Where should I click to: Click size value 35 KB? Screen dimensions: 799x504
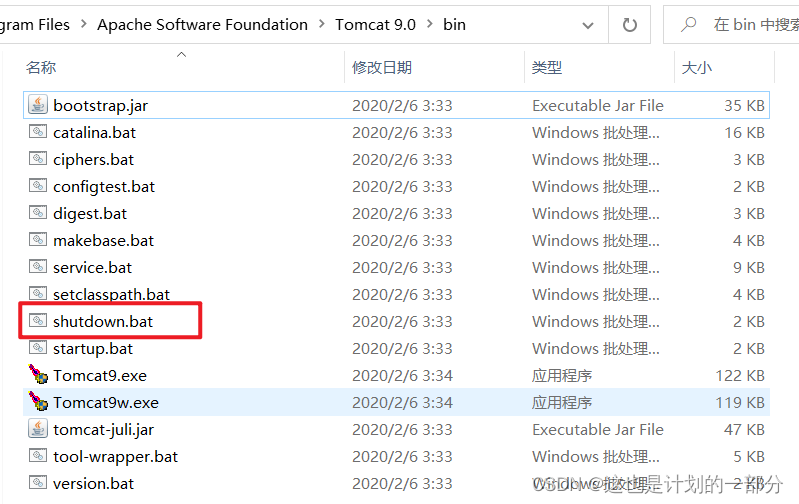click(x=744, y=105)
